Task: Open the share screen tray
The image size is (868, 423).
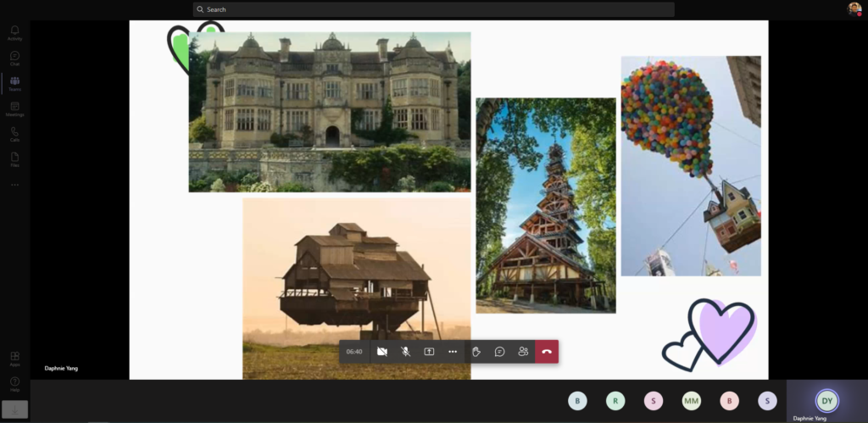Action: point(429,352)
